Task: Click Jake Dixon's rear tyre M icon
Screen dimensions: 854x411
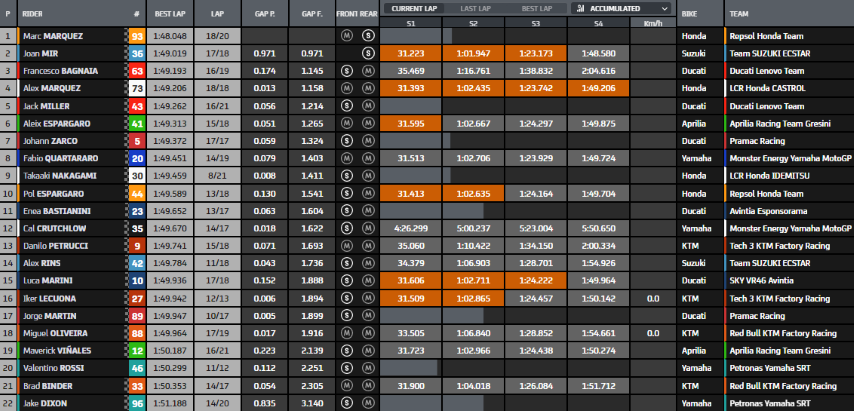Action: pyautogui.click(x=368, y=403)
